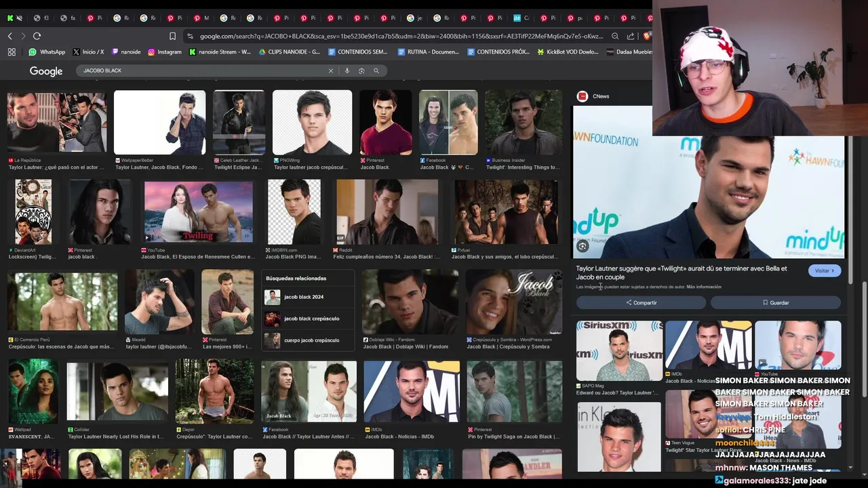Switch to the 'fa' browser tab
The image size is (868, 488).
coord(68,18)
